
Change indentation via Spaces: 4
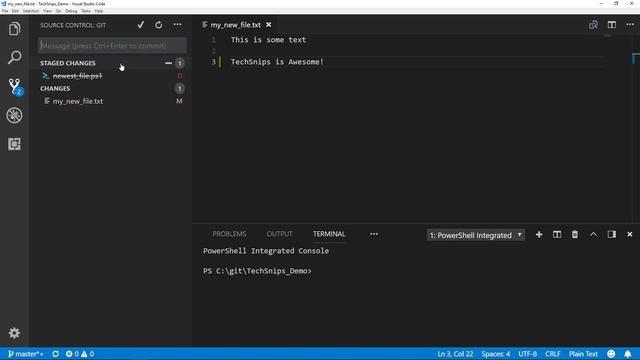point(496,354)
